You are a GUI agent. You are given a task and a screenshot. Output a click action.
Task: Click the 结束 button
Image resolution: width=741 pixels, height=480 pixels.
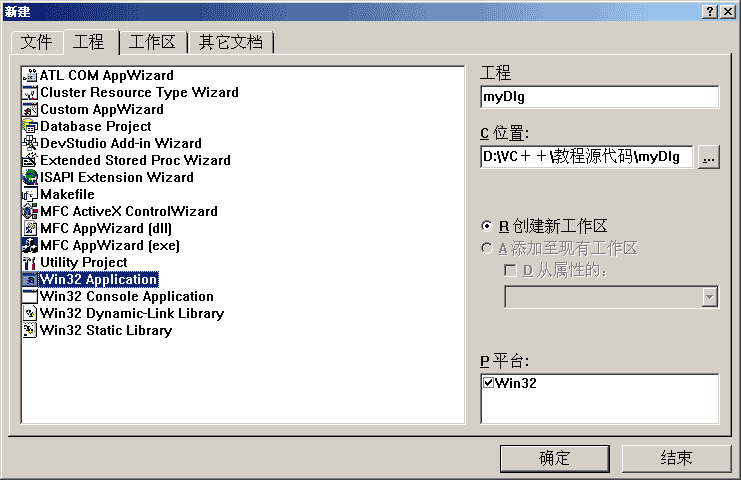pyautogui.click(x=676, y=458)
